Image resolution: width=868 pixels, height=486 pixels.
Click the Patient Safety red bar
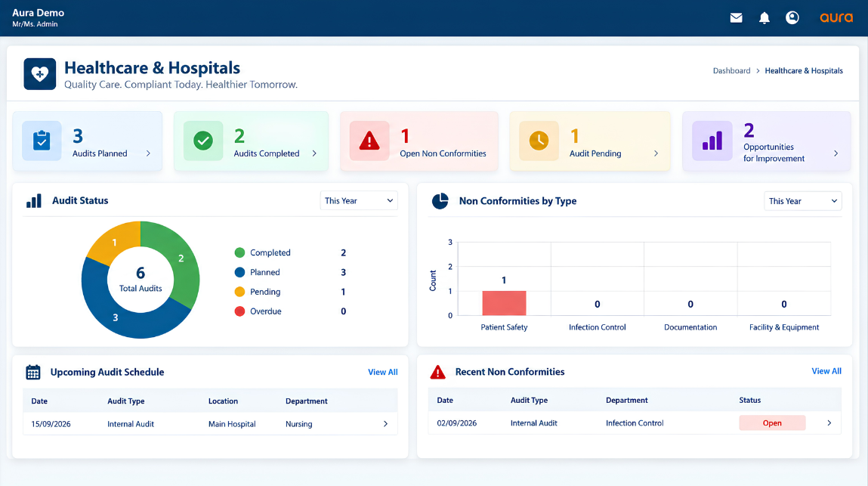click(504, 303)
